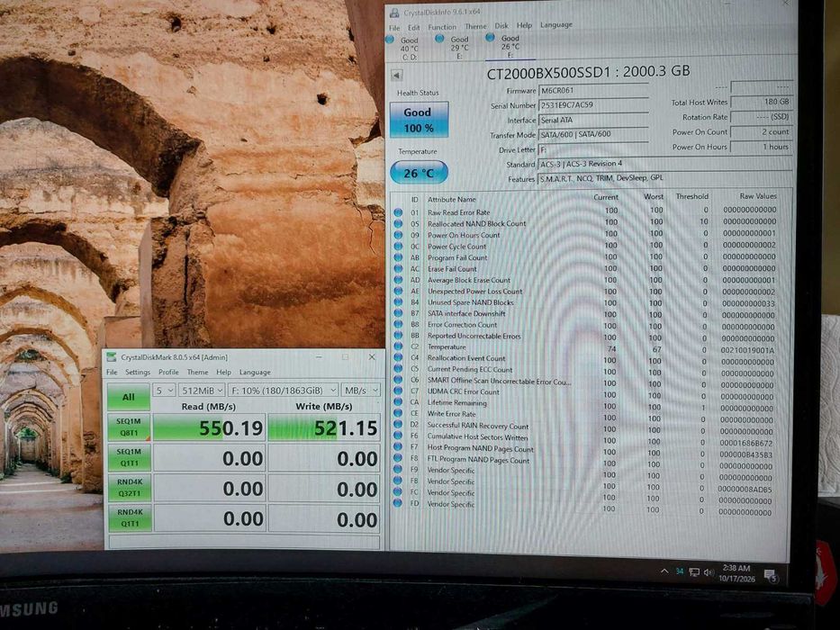Open the test size dropdown showing 512MiB
This screenshot has height=630, width=840.
pos(202,391)
